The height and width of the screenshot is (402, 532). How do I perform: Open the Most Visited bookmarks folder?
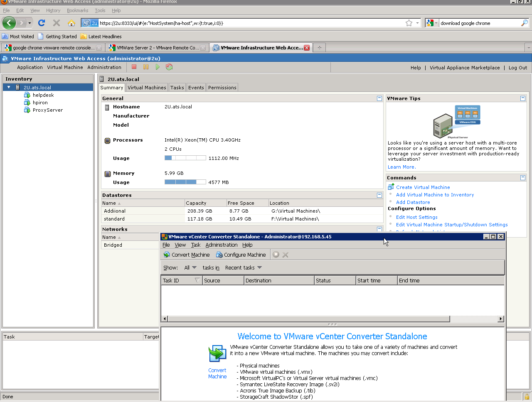click(18, 37)
